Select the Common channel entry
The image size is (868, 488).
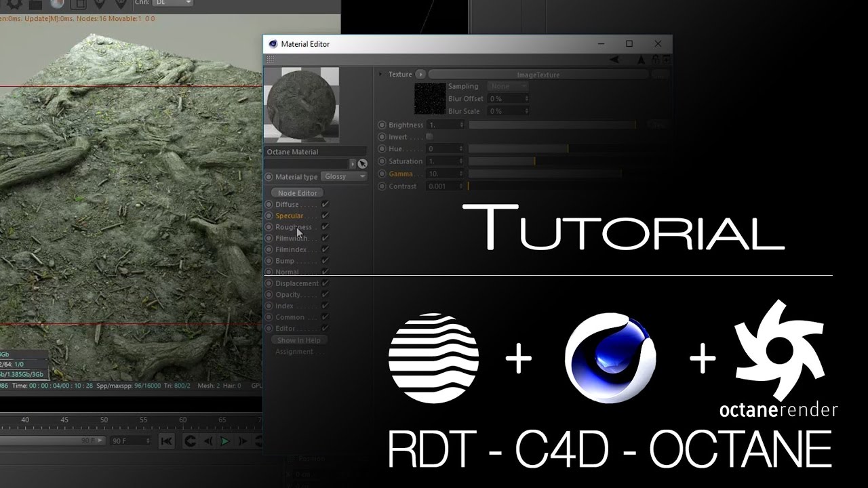click(x=290, y=317)
